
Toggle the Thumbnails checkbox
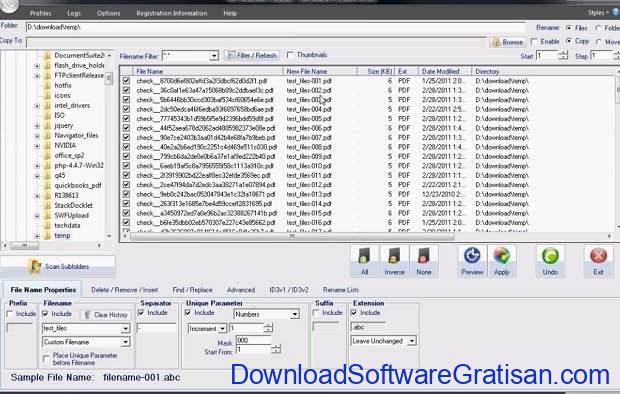pos(290,55)
